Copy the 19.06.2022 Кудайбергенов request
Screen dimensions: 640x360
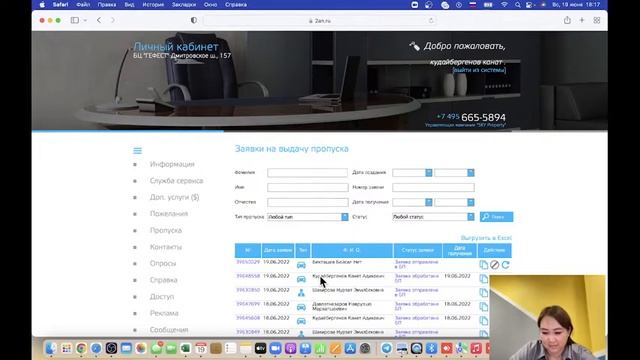tap(484, 279)
